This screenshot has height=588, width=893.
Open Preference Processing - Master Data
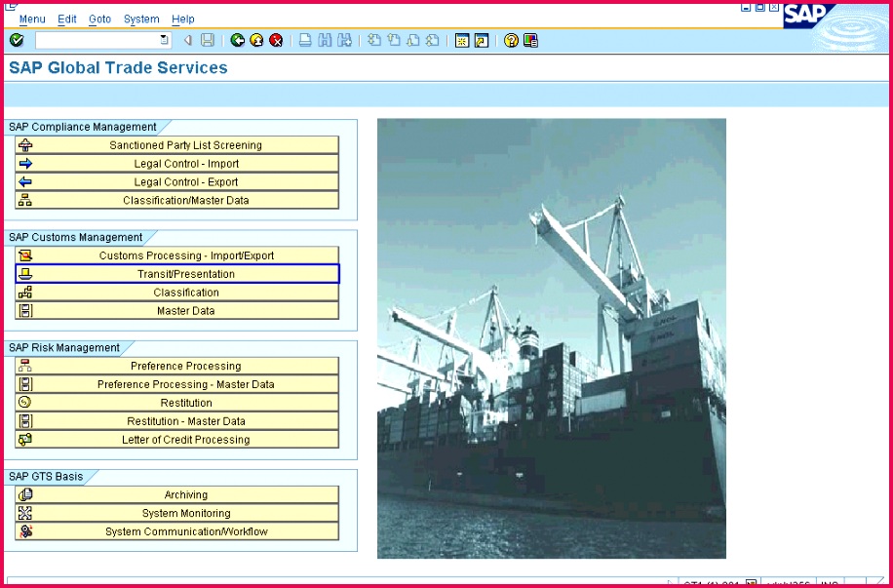point(177,384)
